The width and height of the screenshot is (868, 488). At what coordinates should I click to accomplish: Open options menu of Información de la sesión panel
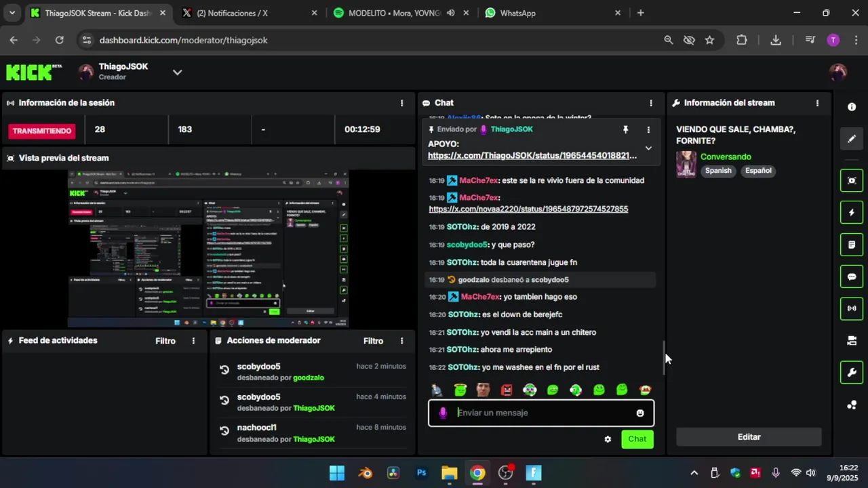pos(401,103)
